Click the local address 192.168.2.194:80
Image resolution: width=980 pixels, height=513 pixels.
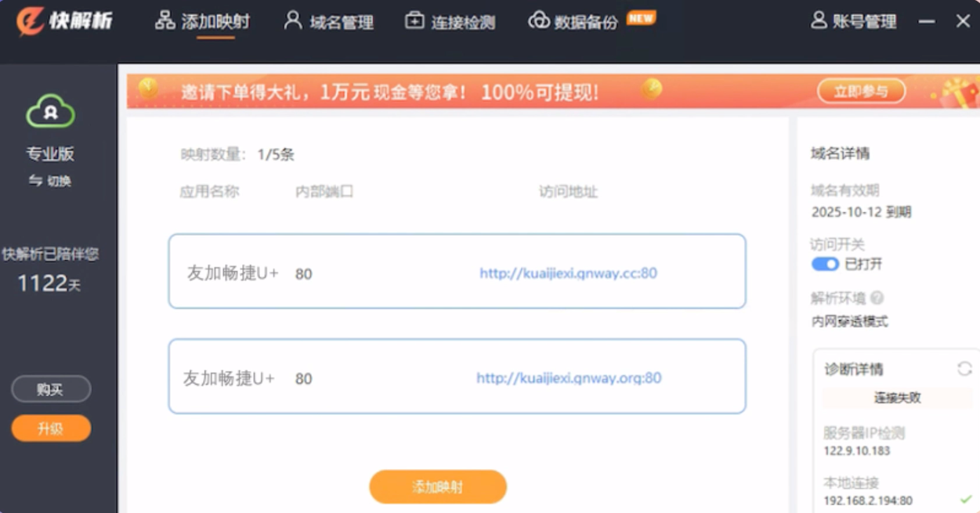point(868,500)
